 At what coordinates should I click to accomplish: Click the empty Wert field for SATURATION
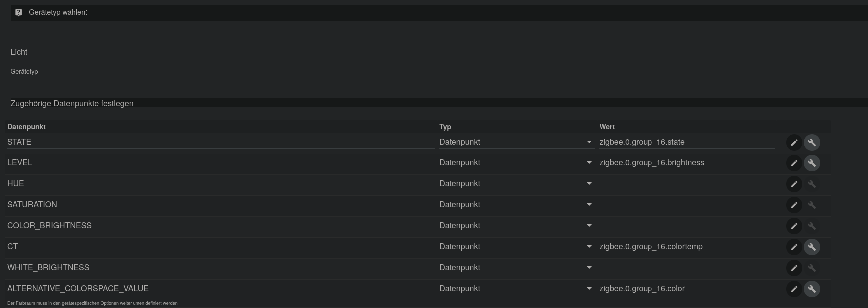pyautogui.click(x=686, y=205)
